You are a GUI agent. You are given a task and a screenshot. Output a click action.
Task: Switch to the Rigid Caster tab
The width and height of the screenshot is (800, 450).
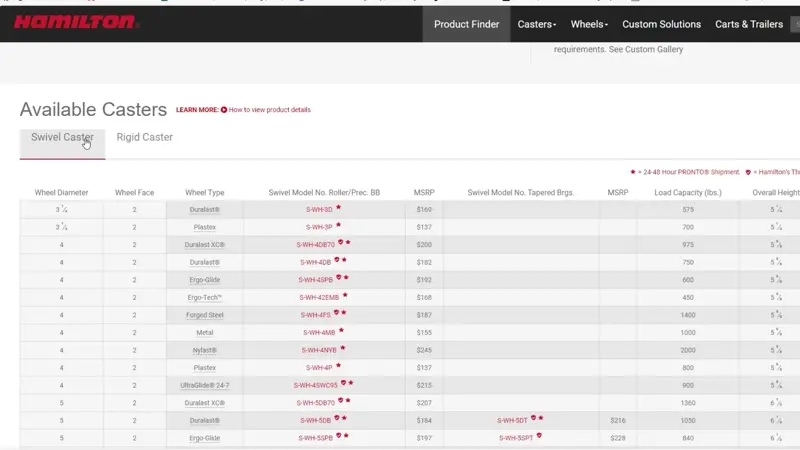144,137
